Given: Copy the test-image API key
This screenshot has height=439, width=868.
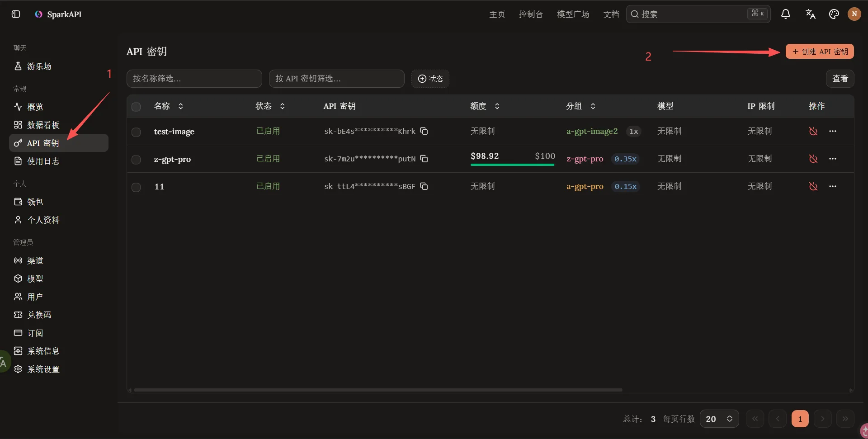Looking at the screenshot, I should tap(424, 131).
